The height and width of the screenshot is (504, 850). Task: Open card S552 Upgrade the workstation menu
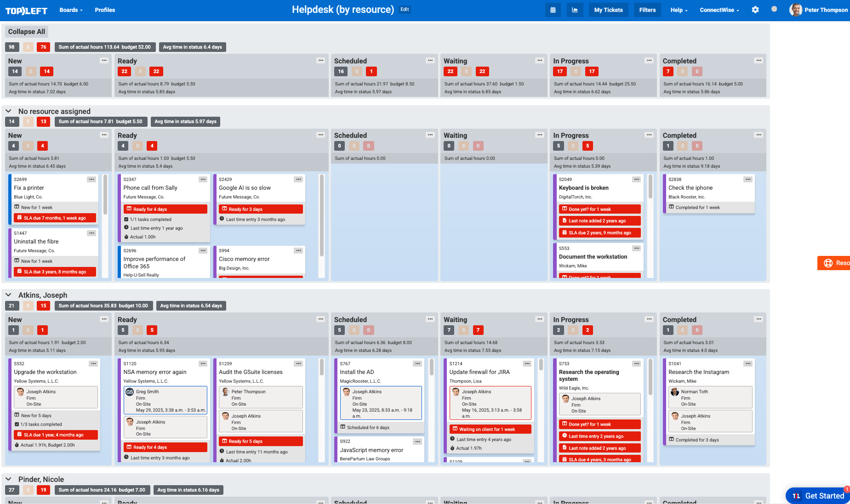[x=93, y=363]
